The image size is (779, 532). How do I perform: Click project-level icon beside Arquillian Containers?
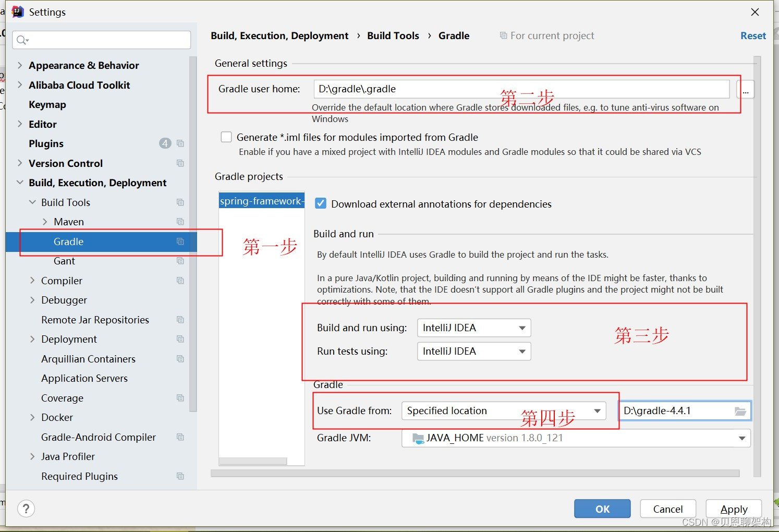tap(180, 359)
